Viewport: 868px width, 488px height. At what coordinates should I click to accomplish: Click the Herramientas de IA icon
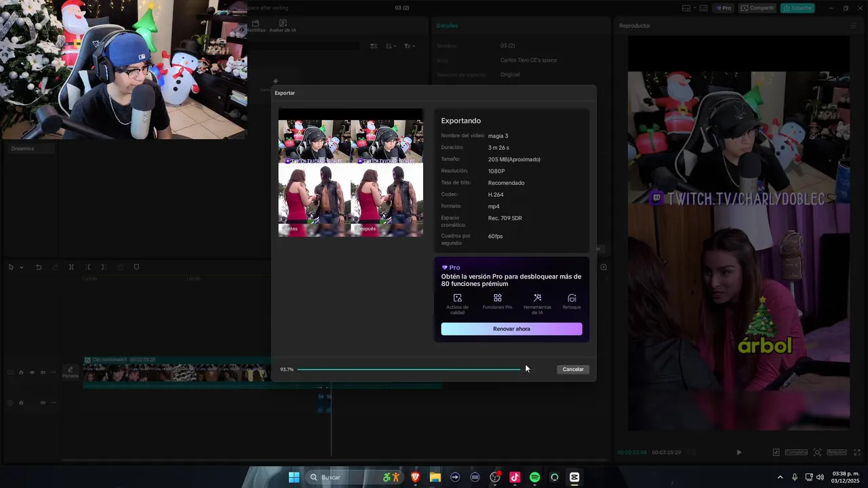(537, 298)
